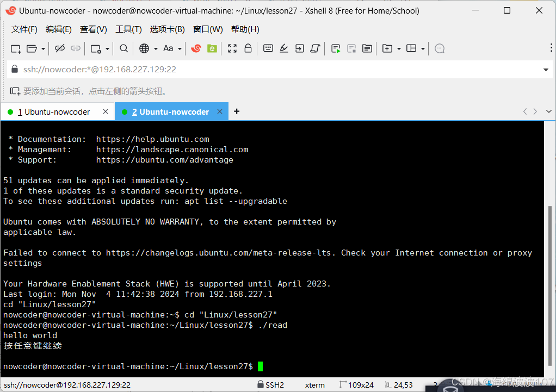Click the Find magnifier icon
The width and height of the screenshot is (556, 392).
tap(123, 48)
